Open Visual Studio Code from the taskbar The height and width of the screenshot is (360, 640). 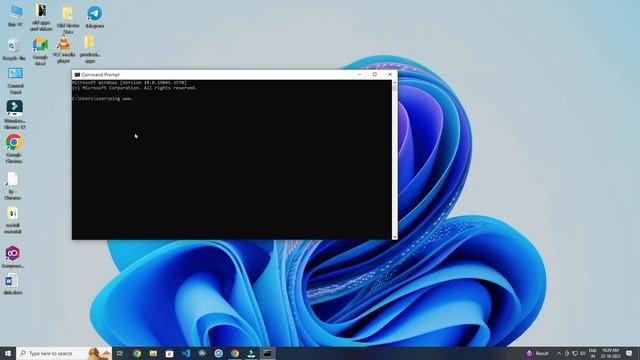[186, 353]
